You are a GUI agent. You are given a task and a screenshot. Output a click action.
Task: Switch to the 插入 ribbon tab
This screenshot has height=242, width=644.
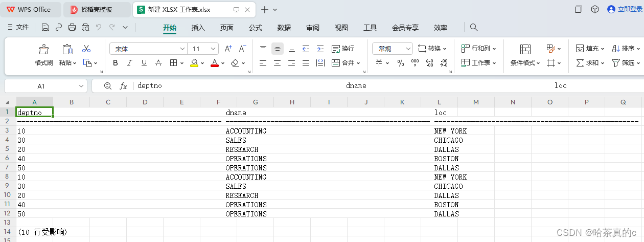[198, 28]
